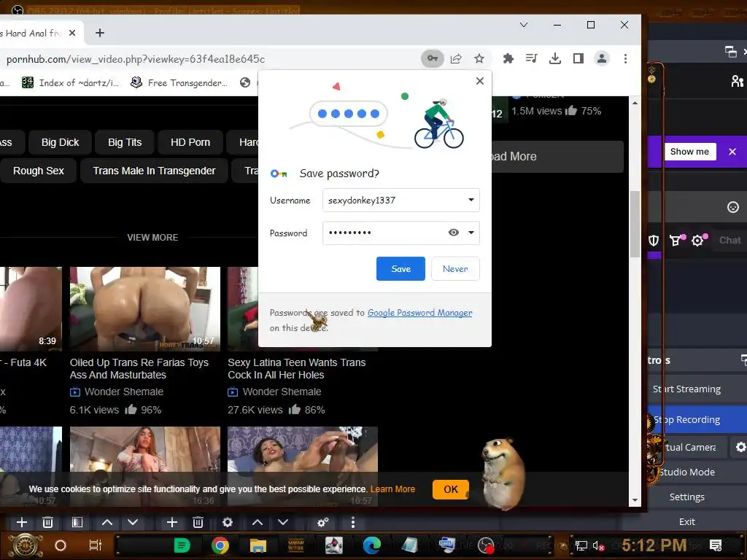The image size is (747, 560).
Task: Click the page scrollbar up arrow
Action: click(x=635, y=102)
